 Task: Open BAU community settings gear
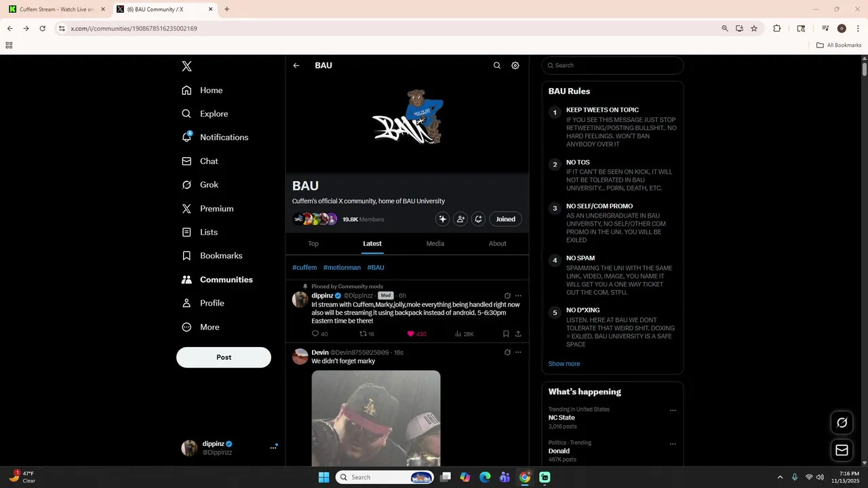515,66
